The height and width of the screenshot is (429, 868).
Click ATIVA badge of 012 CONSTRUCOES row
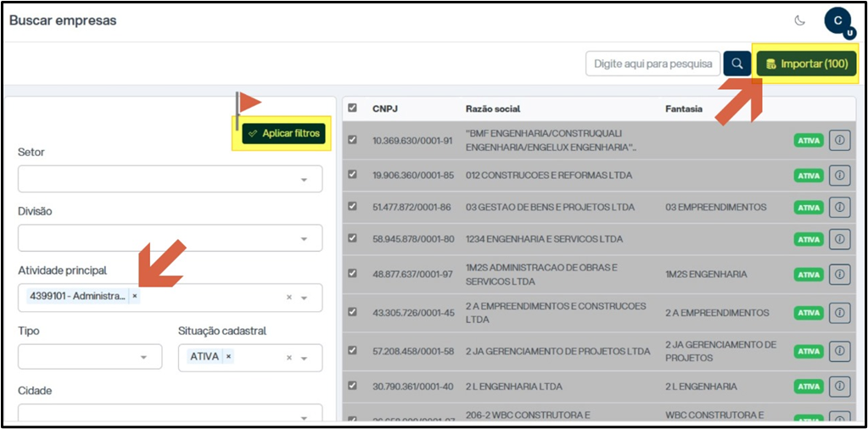coord(809,175)
